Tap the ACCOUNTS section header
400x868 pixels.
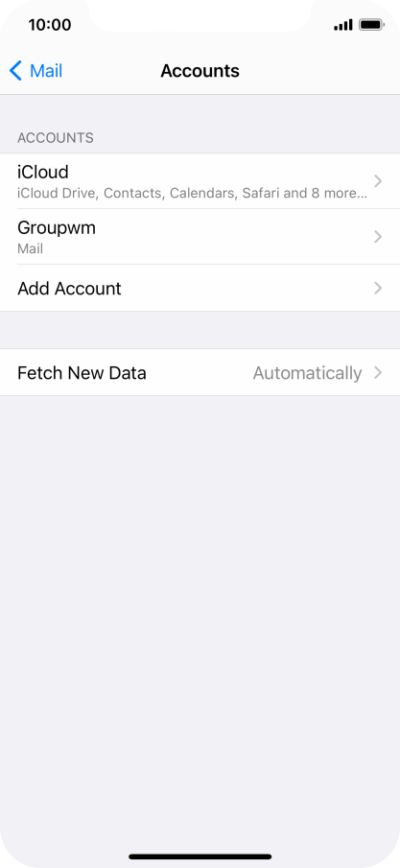tap(56, 138)
